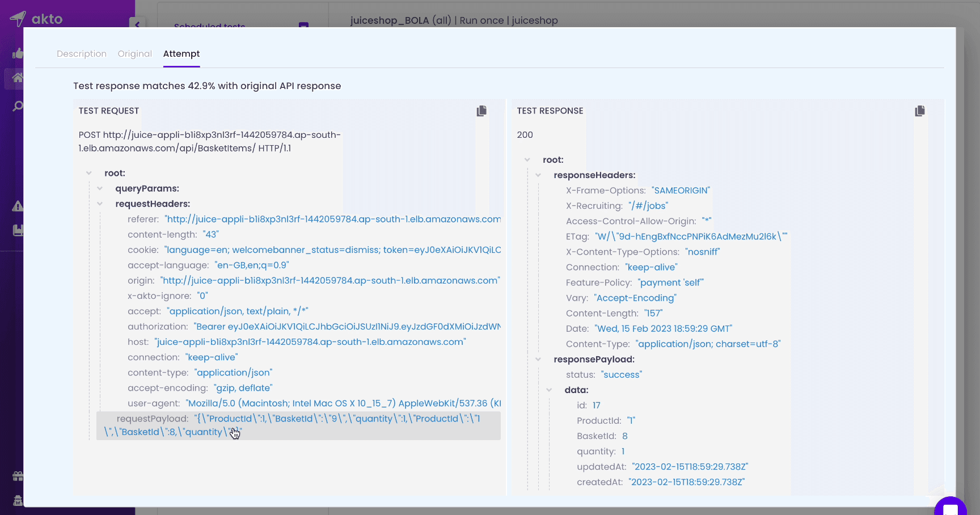980x515 pixels.
Task: Click the POST request URL line
Action: [210, 141]
